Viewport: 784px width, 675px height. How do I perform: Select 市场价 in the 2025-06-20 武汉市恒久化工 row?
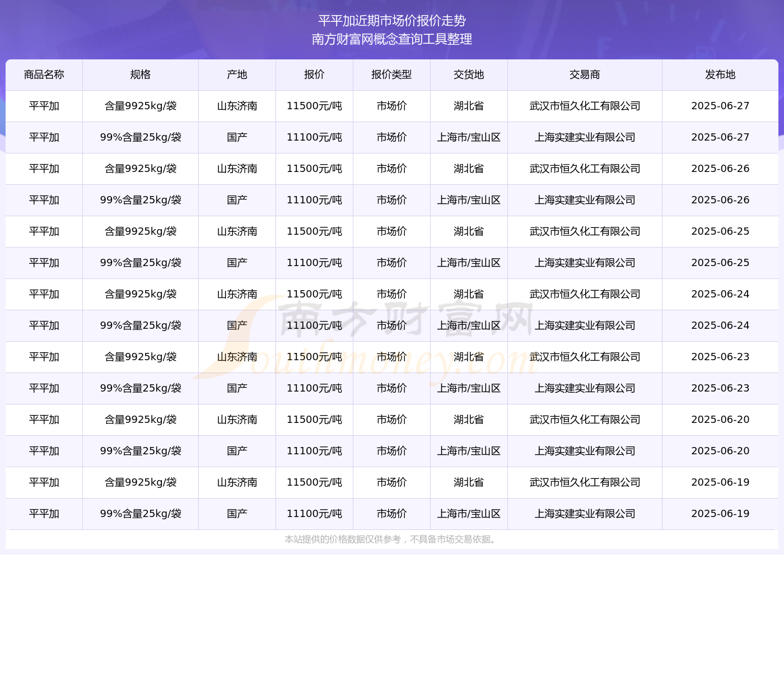coord(392,420)
